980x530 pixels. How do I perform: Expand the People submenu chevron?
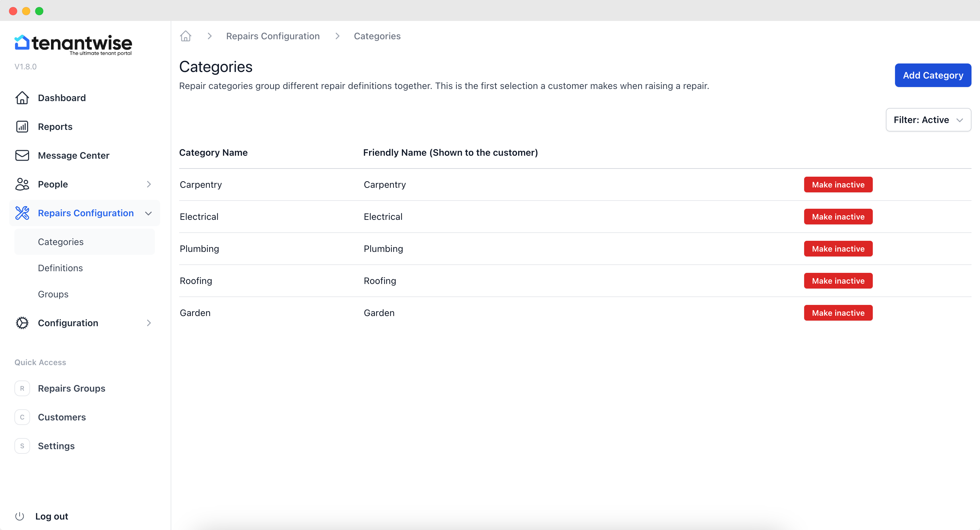click(149, 184)
